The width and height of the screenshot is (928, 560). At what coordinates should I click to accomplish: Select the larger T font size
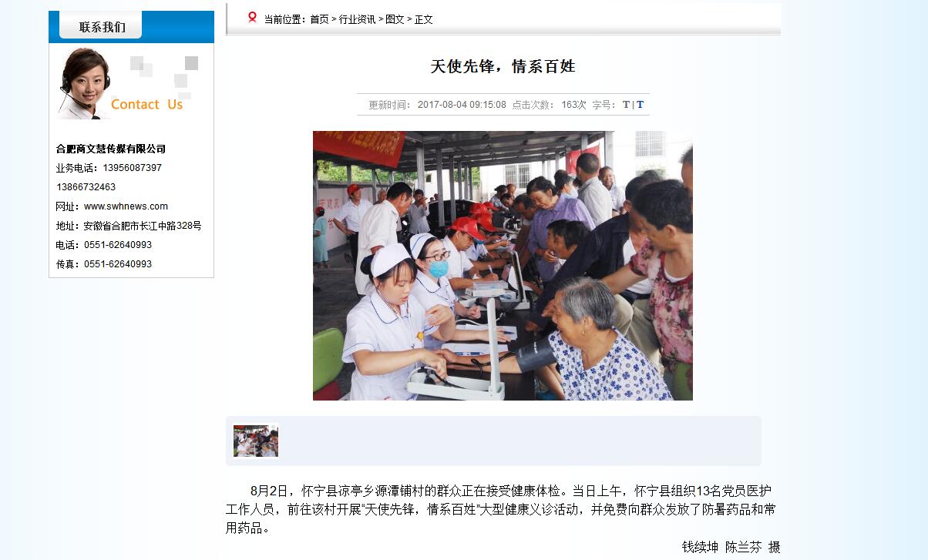tap(640, 105)
